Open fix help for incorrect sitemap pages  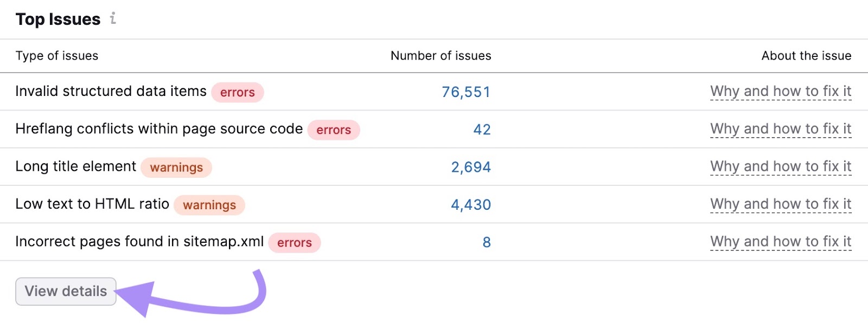click(781, 242)
